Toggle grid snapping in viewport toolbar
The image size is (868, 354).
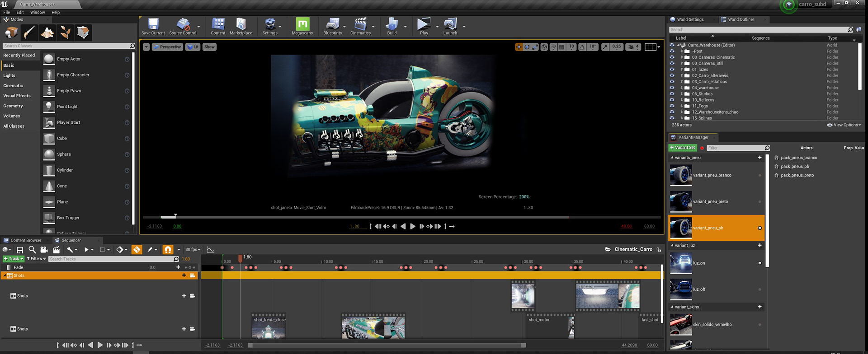pos(561,47)
